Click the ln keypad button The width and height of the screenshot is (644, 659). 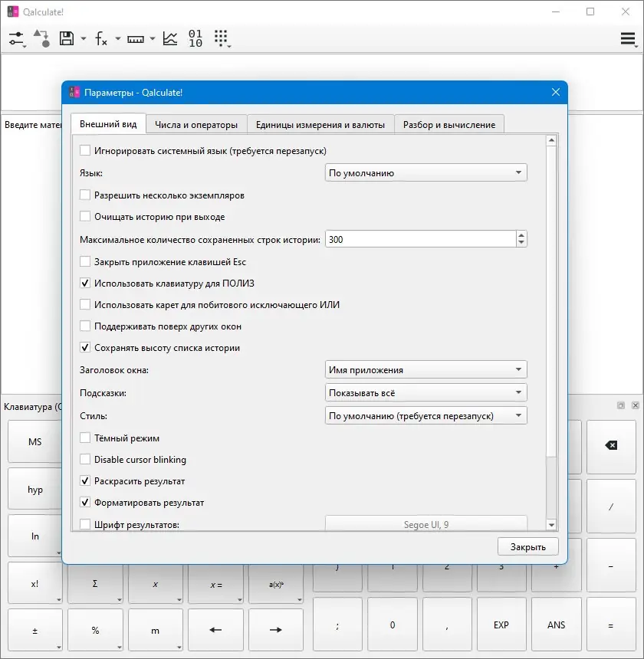pyautogui.click(x=35, y=536)
